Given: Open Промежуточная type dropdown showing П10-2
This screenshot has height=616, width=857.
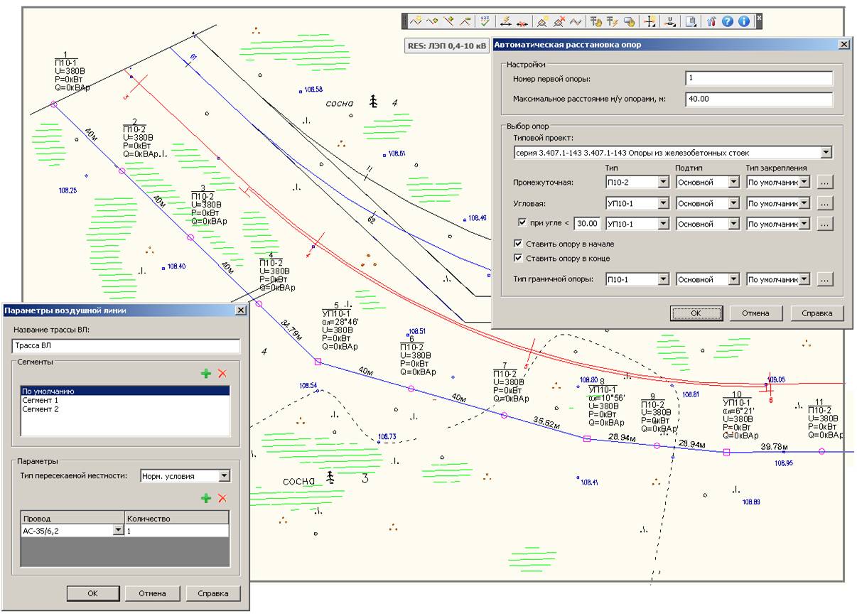Looking at the screenshot, I should 663,182.
